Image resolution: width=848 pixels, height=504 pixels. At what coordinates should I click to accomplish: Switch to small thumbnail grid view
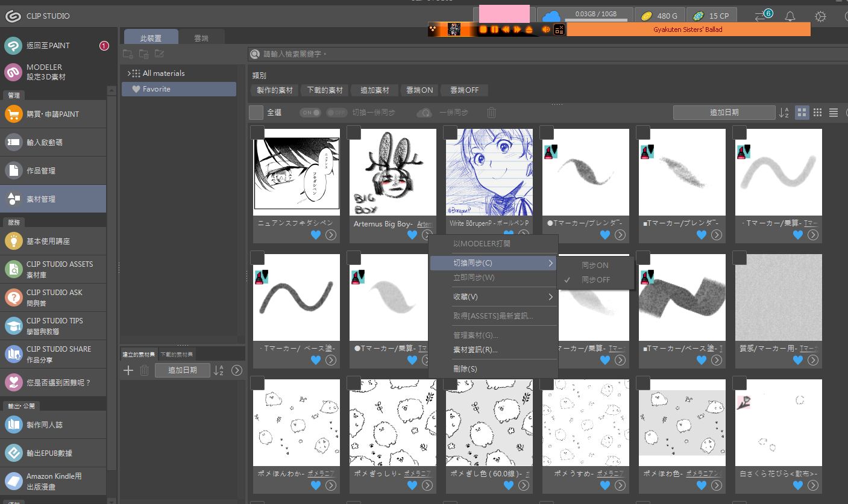tap(818, 113)
